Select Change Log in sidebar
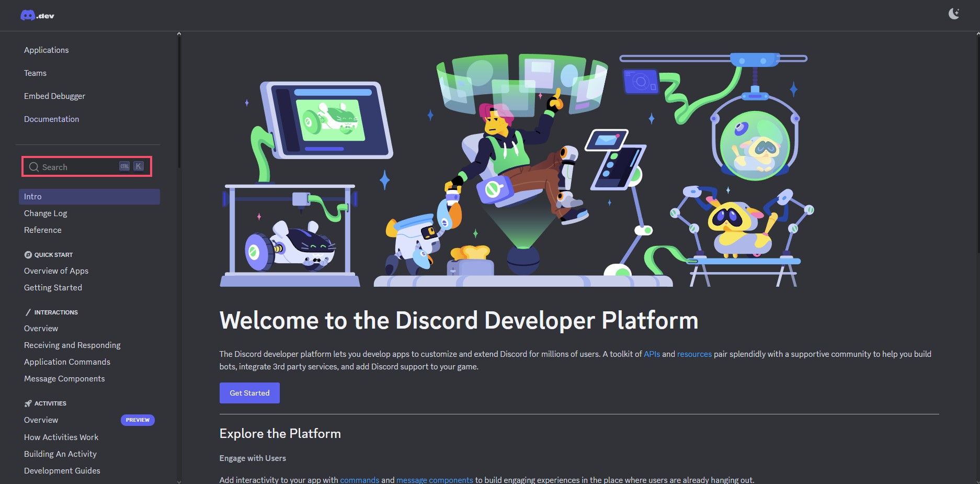Image resolution: width=980 pixels, height=484 pixels. click(45, 213)
